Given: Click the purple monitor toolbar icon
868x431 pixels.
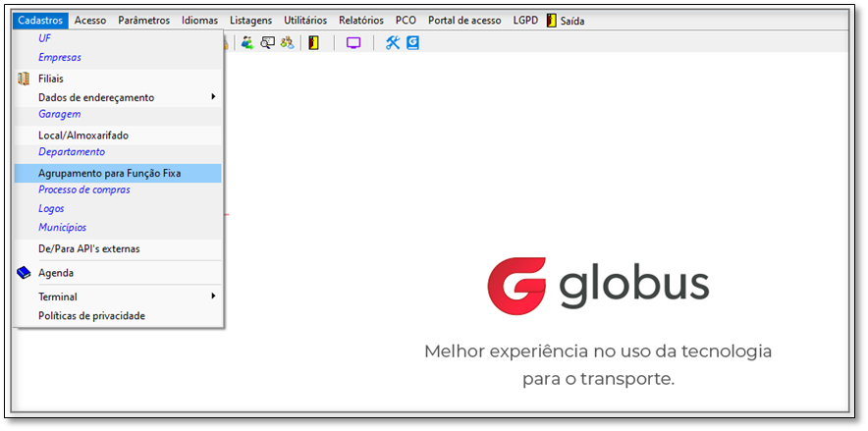Looking at the screenshot, I should 353,42.
